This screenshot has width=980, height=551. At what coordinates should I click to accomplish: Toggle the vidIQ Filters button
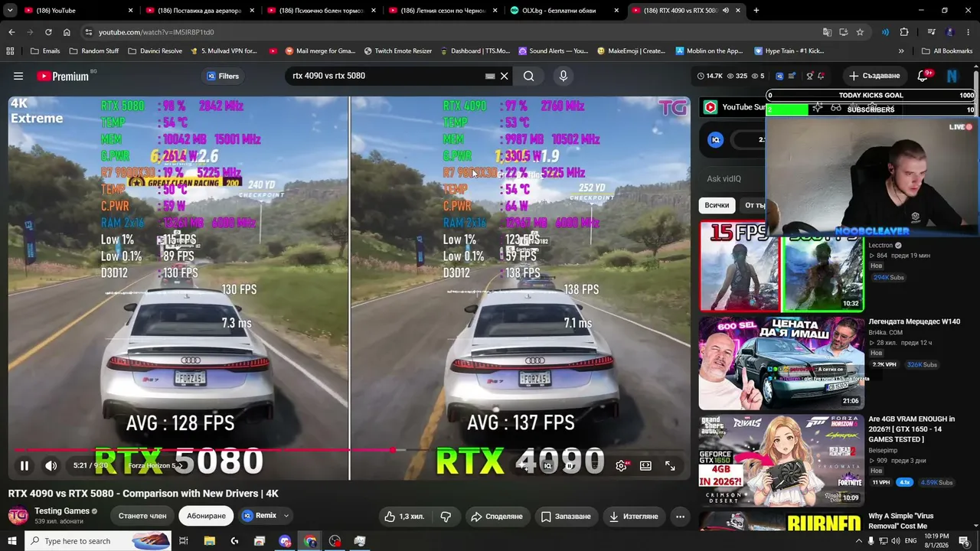pos(223,76)
